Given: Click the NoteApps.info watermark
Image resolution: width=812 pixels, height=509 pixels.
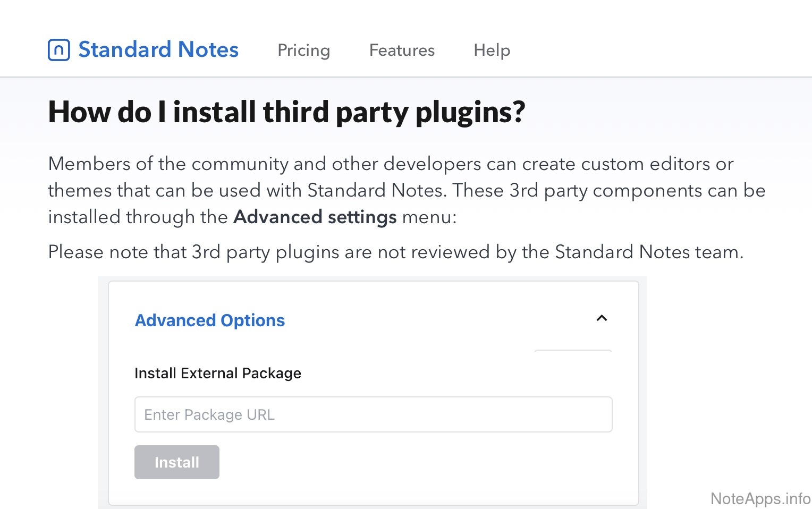Looking at the screenshot, I should [x=760, y=498].
